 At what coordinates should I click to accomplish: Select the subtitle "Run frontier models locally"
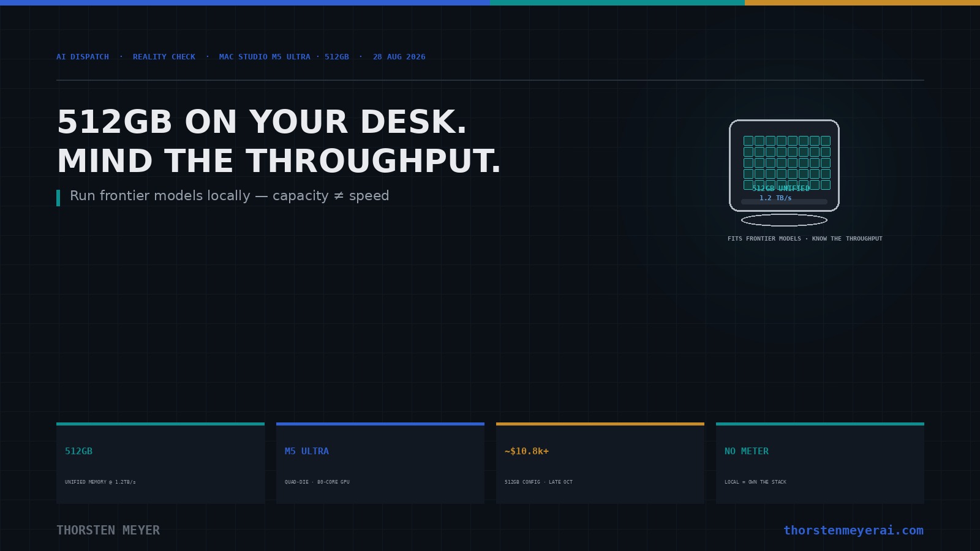click(160, 196)
